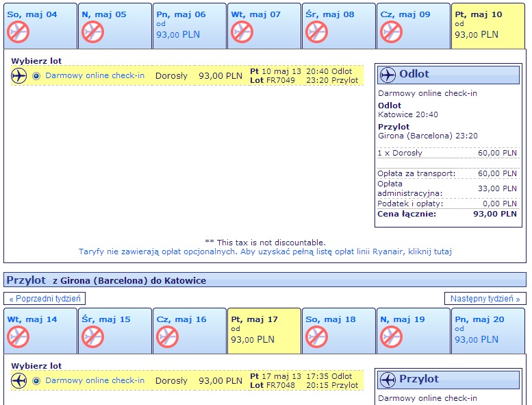Image resolution: width=532 pixels, height=405 pixels.
Task: Click the Opłata administracyjna 33,00 PLN value
Action: (497, 188)
